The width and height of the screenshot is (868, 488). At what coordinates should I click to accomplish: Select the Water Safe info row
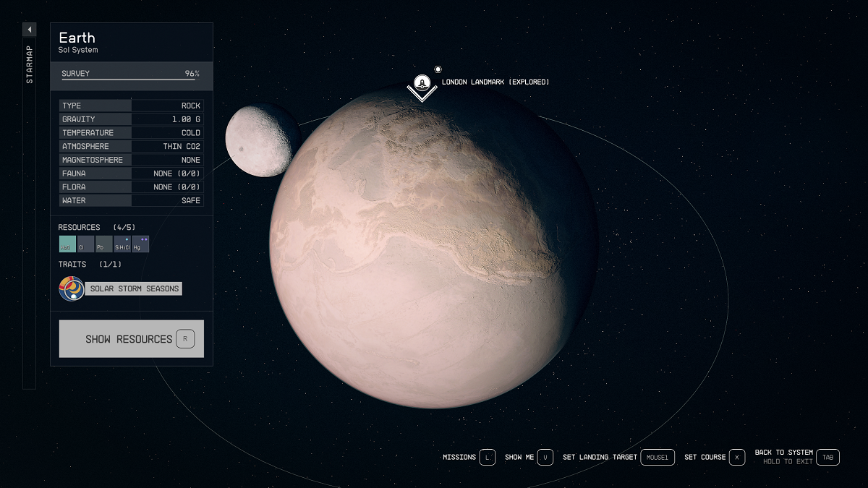pos(131,200)
